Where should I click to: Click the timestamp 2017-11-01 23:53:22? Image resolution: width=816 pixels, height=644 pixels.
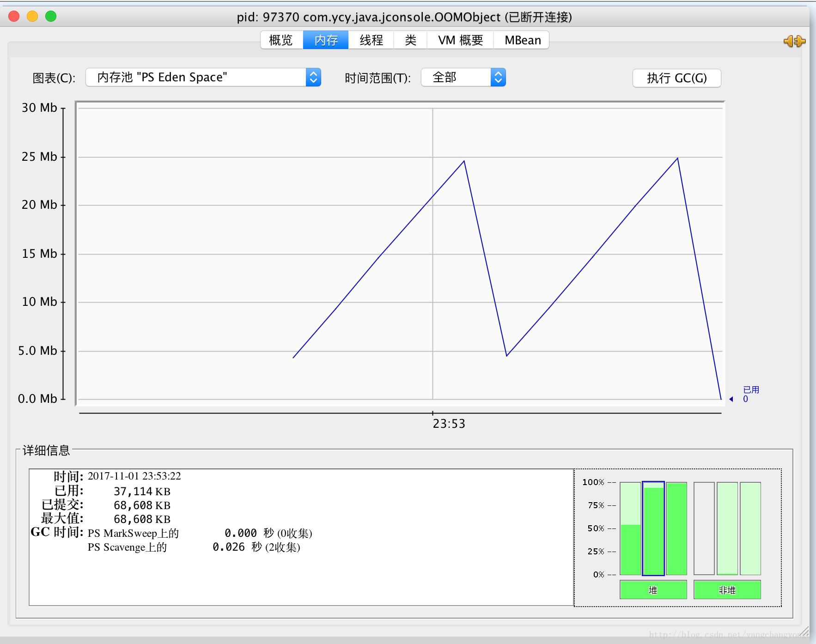click(x=134, y=476)
